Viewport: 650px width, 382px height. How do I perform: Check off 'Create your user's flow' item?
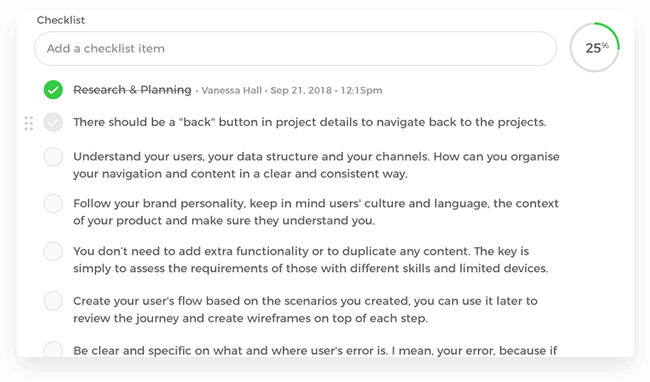coord(53,301)
